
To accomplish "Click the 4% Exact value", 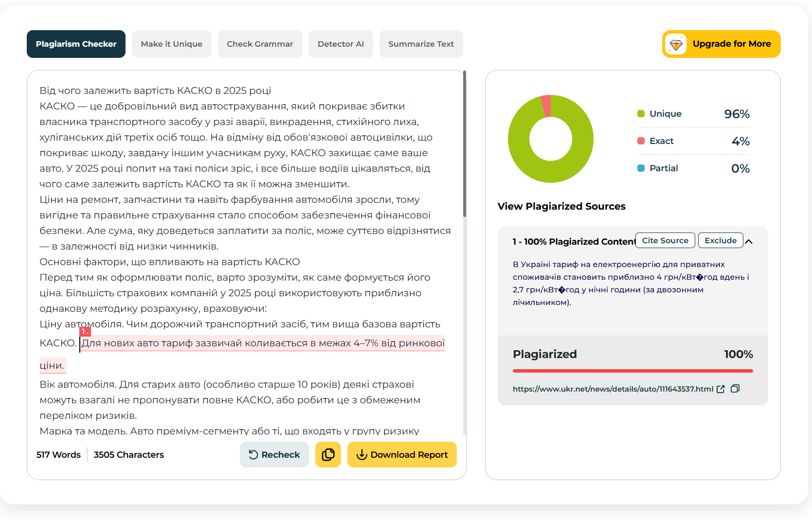I will pyautogui.click(x=740, y=141).
